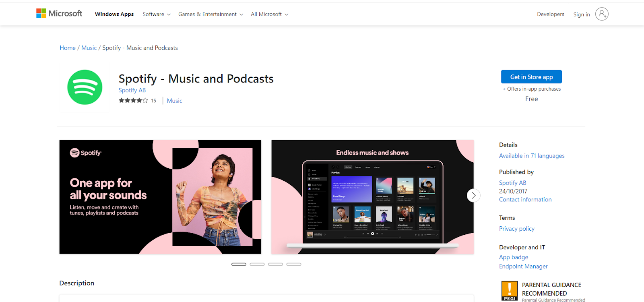
Task: Open the Music category link beside rating
Action: pyautogui.click(x=175, y=101)
